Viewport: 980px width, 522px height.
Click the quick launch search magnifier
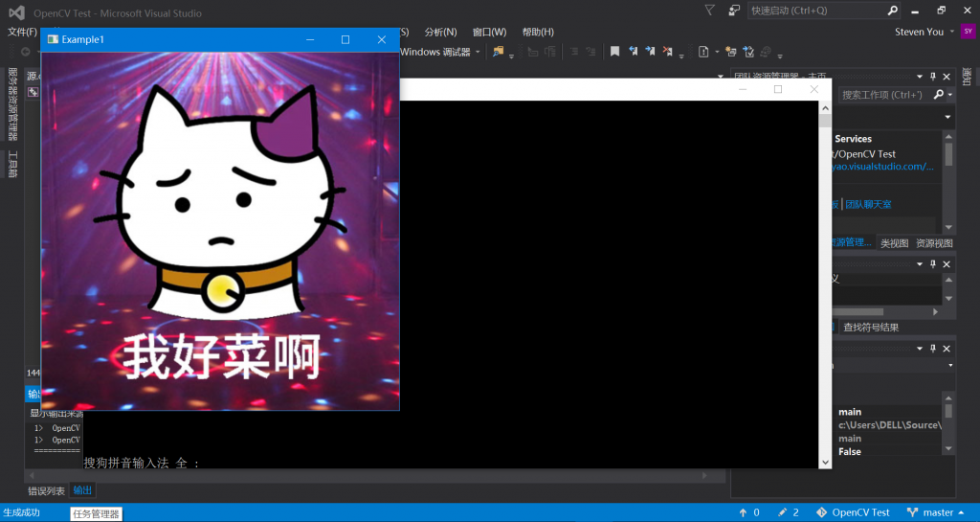point(893,11)
